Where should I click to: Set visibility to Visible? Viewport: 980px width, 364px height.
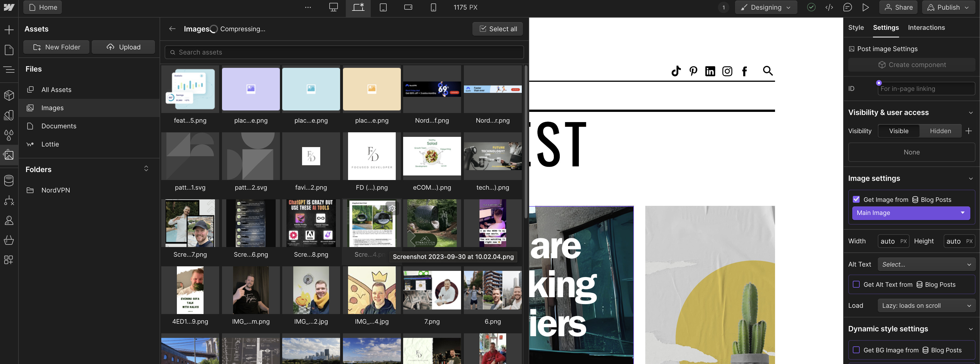(x=899, y=131)
